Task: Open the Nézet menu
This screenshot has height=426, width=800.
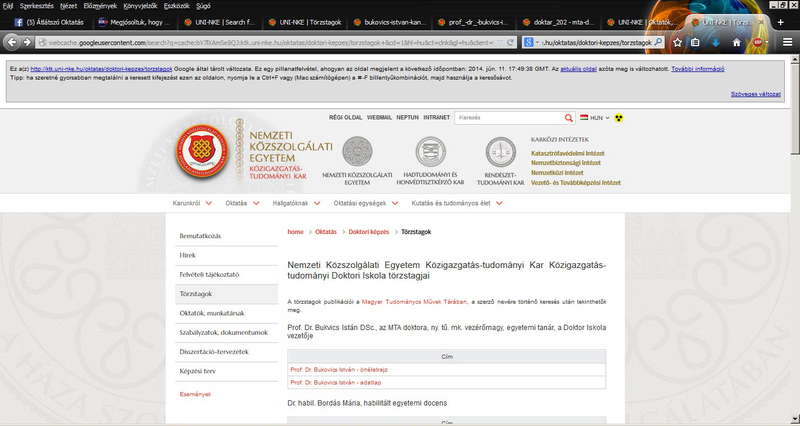Action: point(68,6)
